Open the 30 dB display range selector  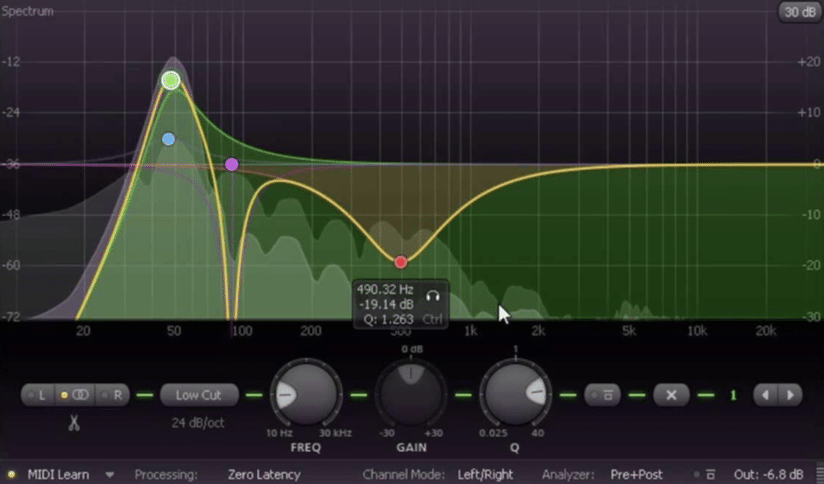(799, 12)
